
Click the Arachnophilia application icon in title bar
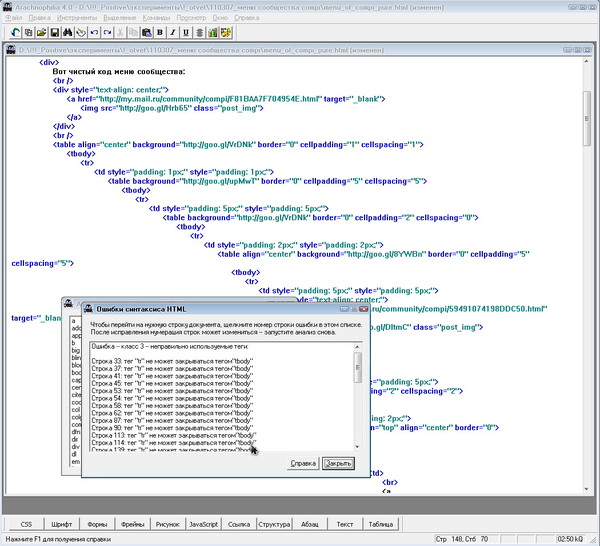[7, 7]
